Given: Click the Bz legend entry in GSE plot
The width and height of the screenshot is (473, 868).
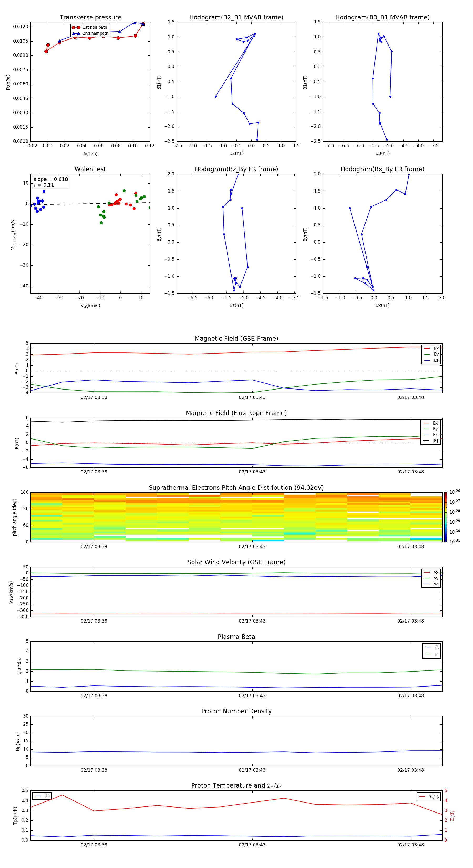Looking at the screenshot, I should [x=431, y=360].
